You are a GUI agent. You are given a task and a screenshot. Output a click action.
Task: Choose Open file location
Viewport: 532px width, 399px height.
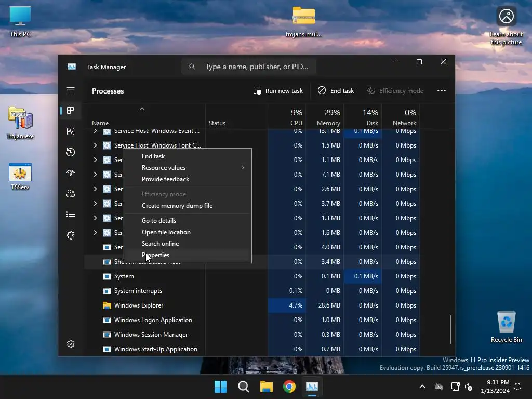pos(187,232)
